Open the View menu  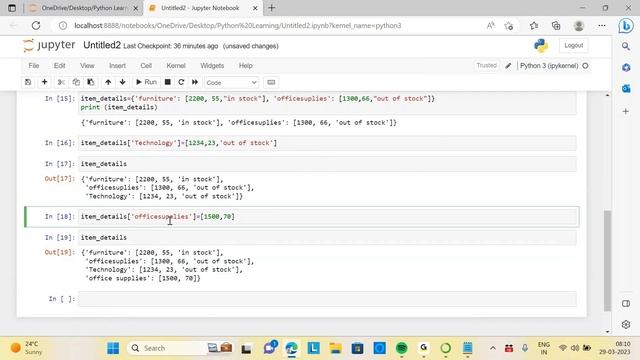click(87, 66)
